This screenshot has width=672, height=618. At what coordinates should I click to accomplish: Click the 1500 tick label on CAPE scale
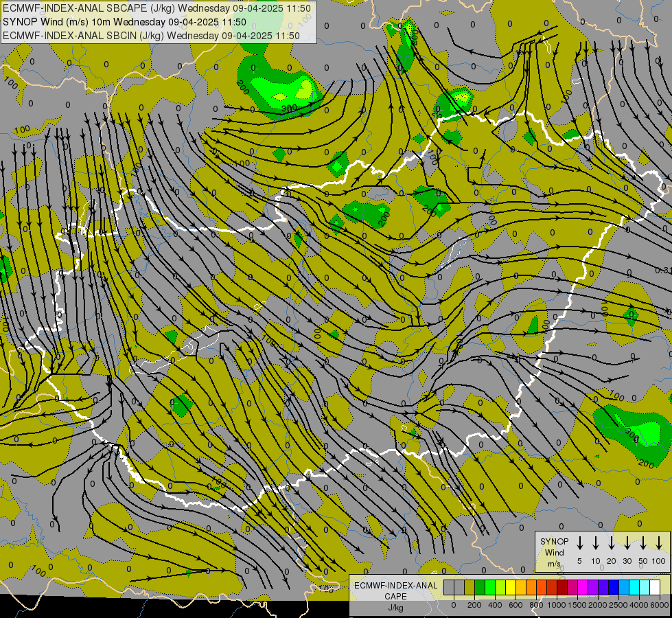577,605
